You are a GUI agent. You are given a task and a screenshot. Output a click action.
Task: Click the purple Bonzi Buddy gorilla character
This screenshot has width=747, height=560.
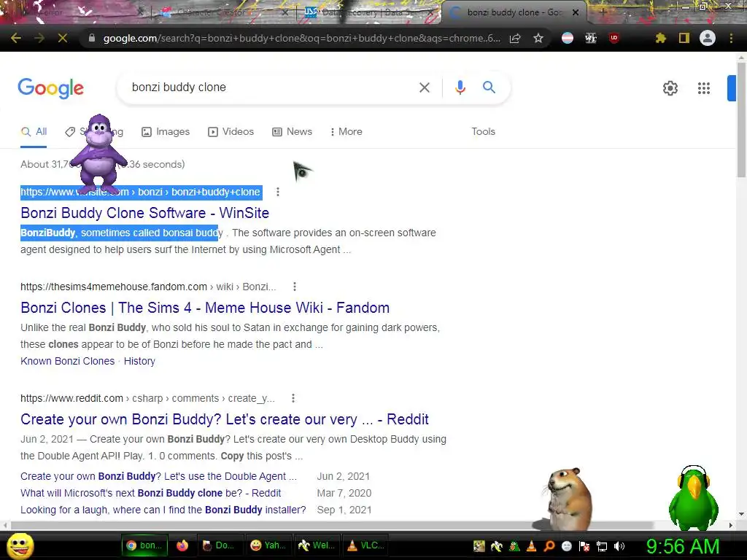[99, 155]
